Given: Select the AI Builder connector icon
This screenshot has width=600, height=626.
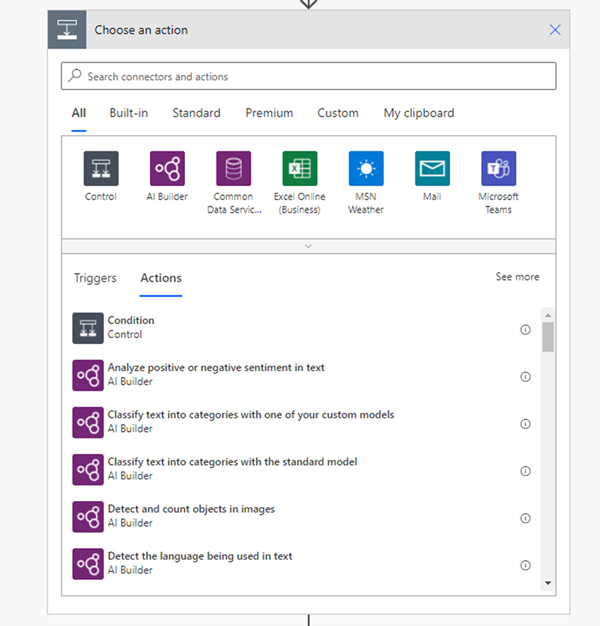Looking at the screenshot, I should pyautogui.click(x=167, y=168).
